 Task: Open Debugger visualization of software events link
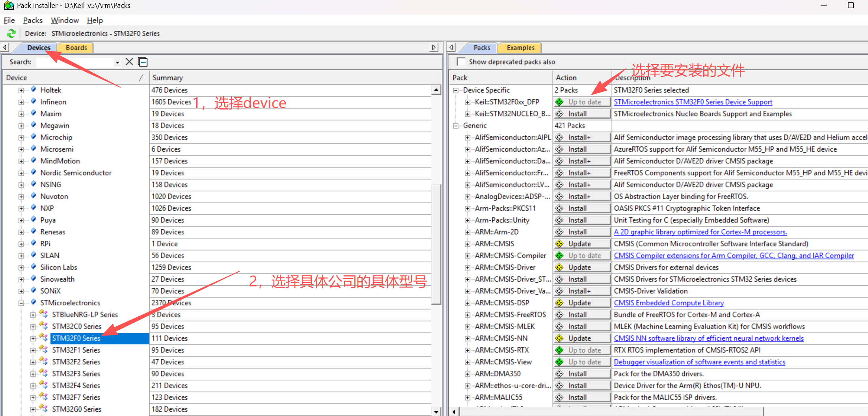click(700, 362)
